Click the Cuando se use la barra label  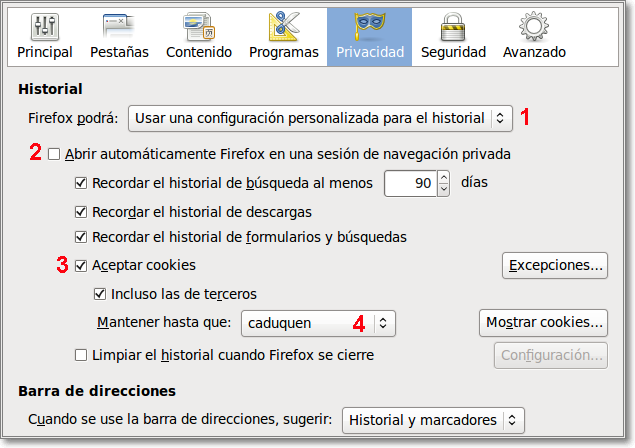180,420
